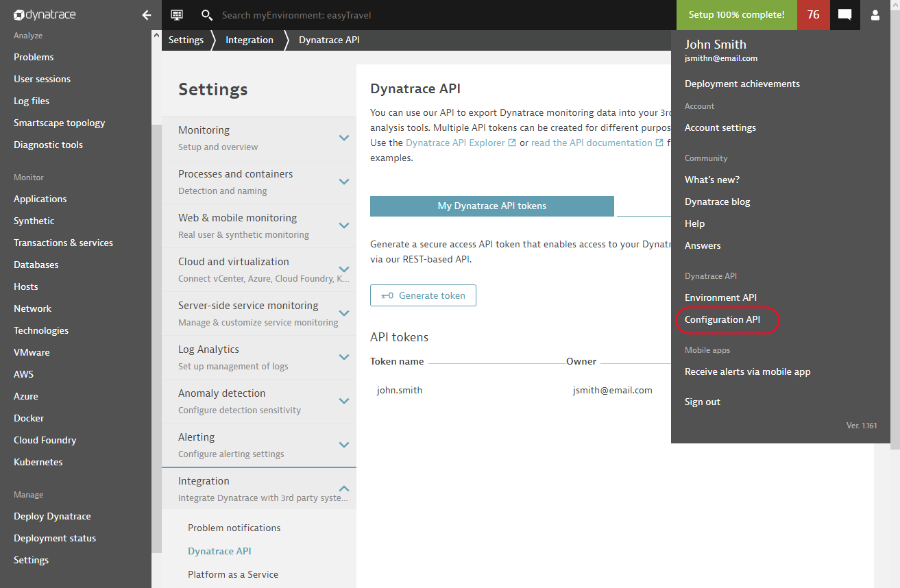
Task: Go to Settings breadcrumb
Action: pos(186,40)
